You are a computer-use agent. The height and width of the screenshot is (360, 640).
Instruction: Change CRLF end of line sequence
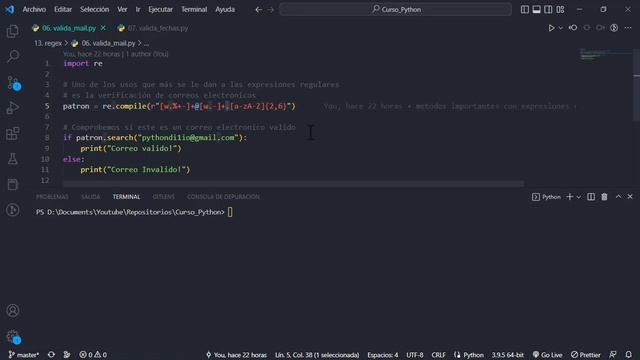tap(438, 355)
